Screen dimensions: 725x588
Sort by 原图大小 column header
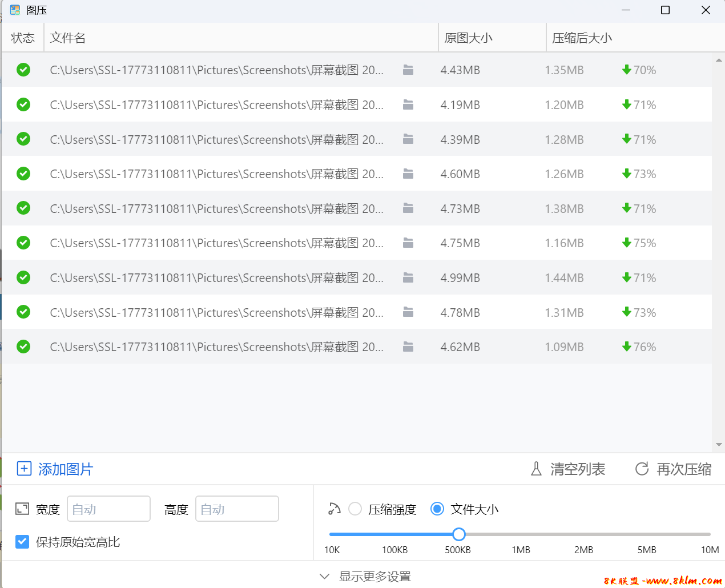point(468,38)
